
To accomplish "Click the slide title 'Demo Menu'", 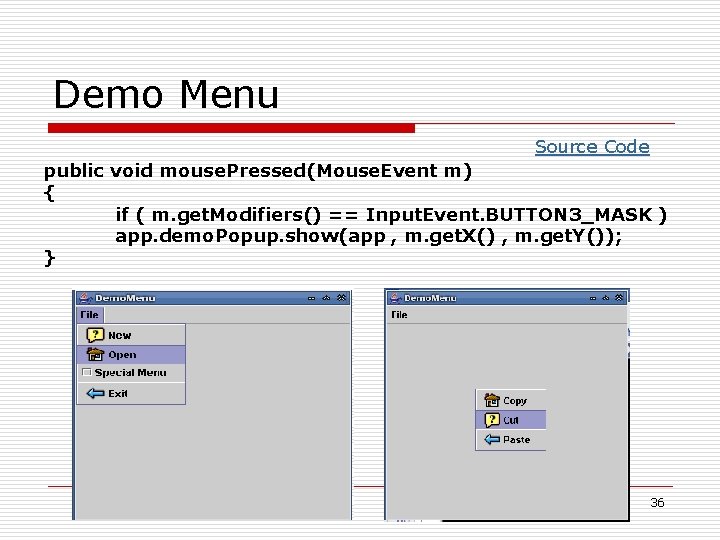I will coord(166,94).
